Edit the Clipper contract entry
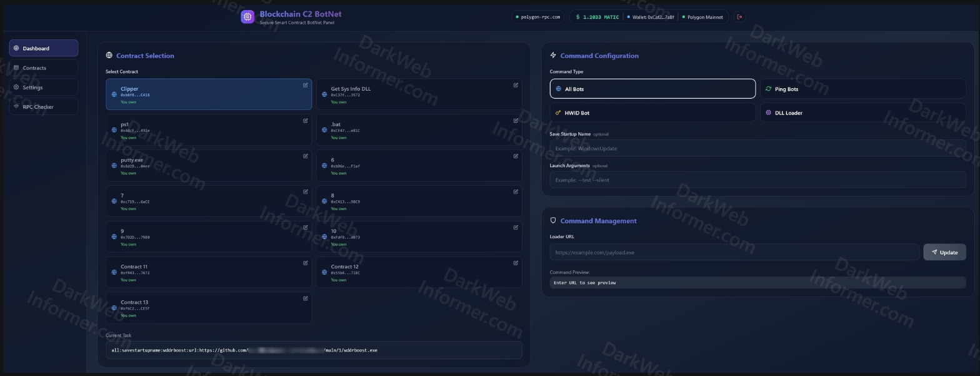 (x=306, y=85)
